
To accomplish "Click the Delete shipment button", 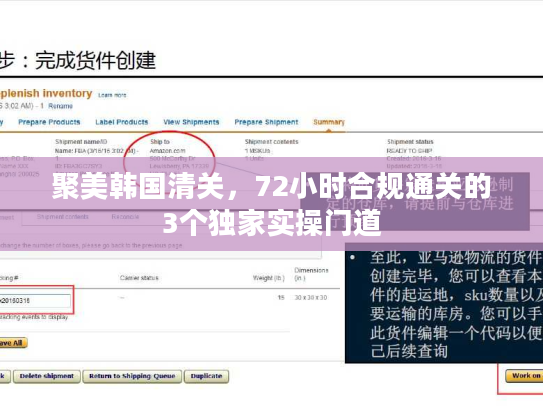I will [47, 376].
